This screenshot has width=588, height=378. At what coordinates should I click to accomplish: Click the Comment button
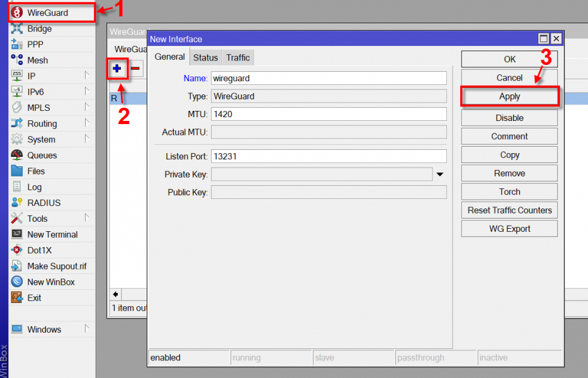(509, 136)
